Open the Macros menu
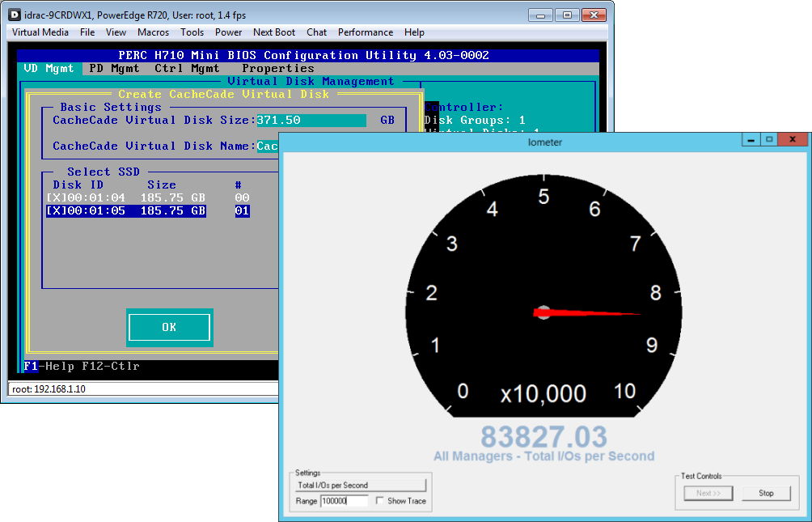Screen dimensions: 812x522 click(x=154, y=32)
